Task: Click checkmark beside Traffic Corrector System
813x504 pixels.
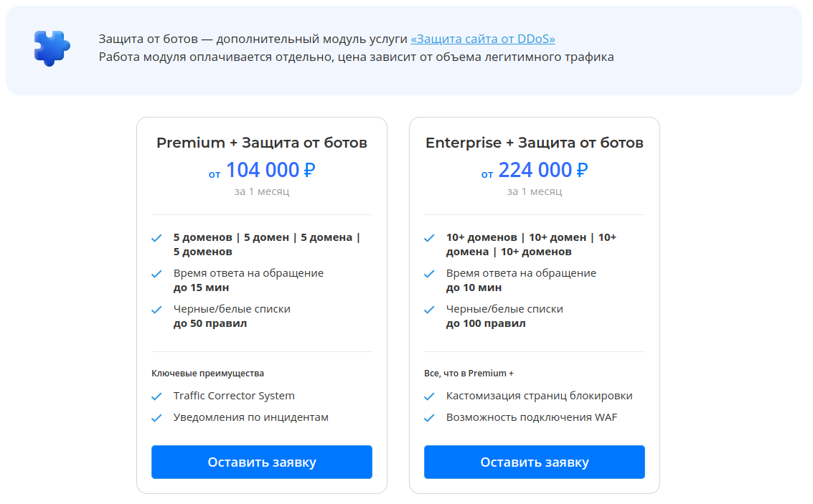Action: pos(156,396)
